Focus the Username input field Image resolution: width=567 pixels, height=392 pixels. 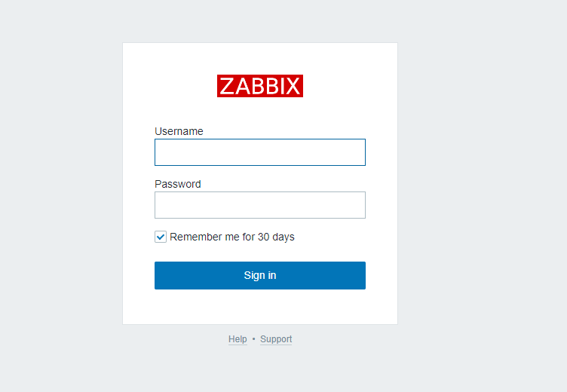click(x=260, y=152)
